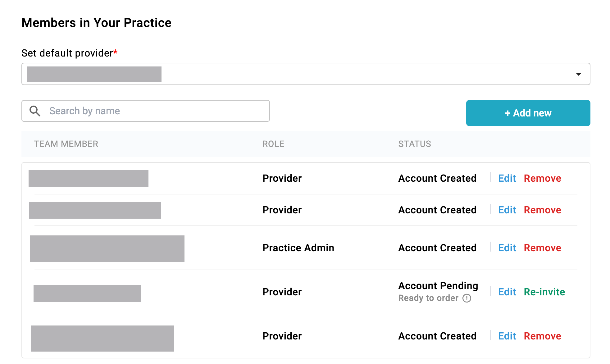
Task: Edit the Practice Admin member
Action: coord(507,248)
